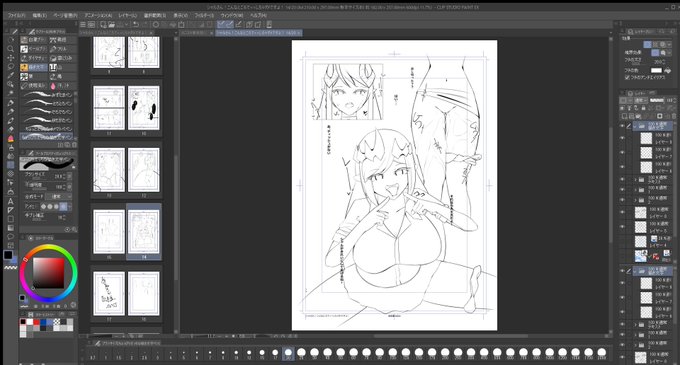Viewport: 680px width, 365px height.
Task: Click the fill-bucket icon beside border color
Action: coord(668,70)
